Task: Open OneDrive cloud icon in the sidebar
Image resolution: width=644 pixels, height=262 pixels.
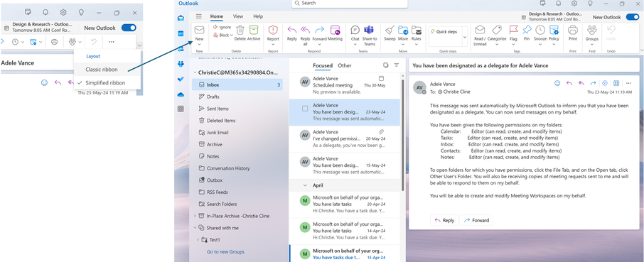Action: (181, 94)
